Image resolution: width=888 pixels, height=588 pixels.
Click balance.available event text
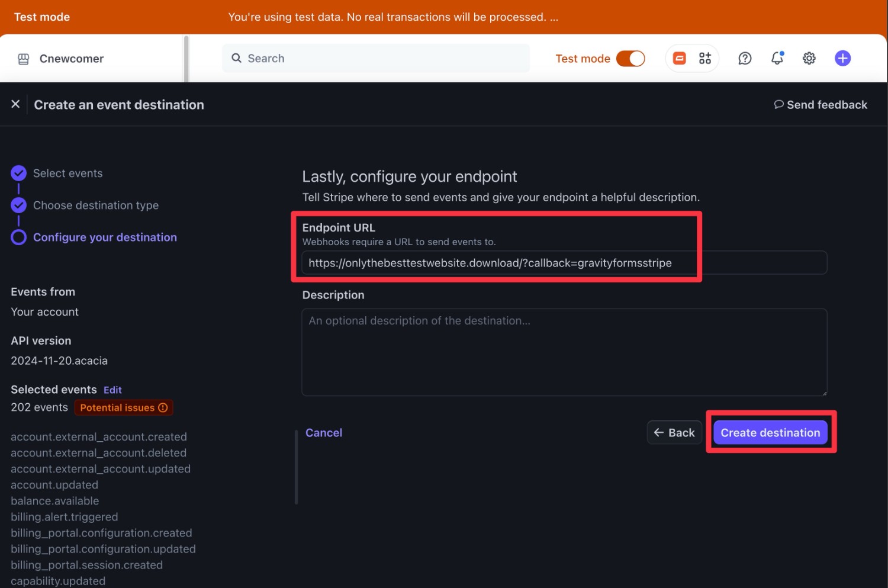tap(55, 500)
